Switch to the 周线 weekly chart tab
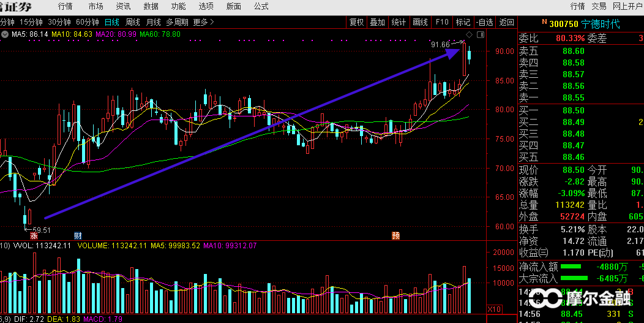The height and width of the screenshot is (323, 644). pyautogui.click(x=133, y=22)
